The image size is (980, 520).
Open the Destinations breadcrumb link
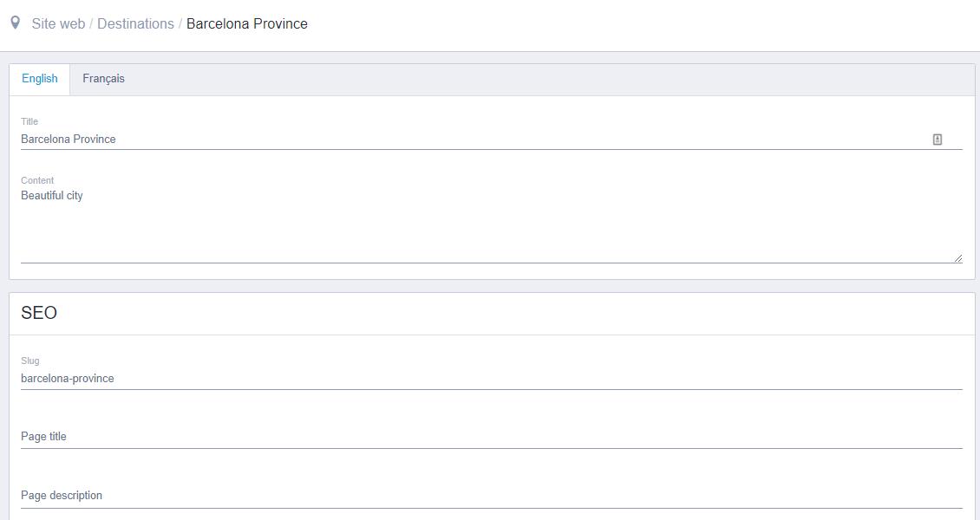click(x=135, y=23)
